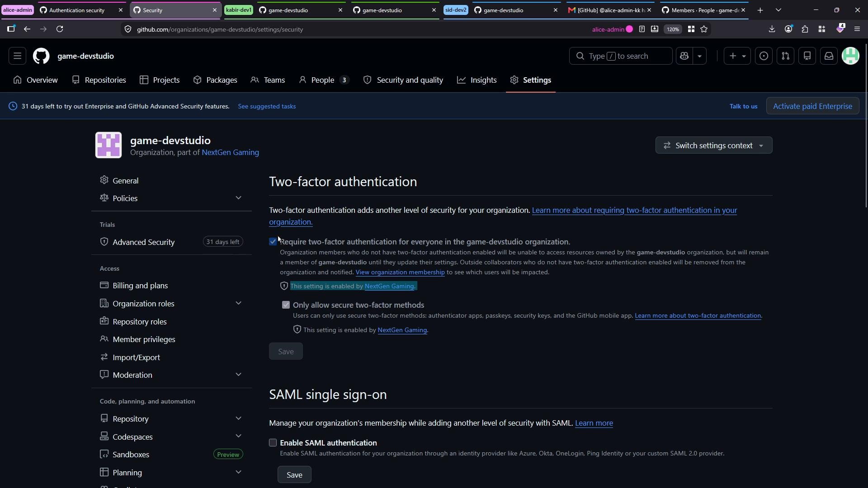Open Advanced Security trial settings
The image size is (868, 488).
click(171, 242)
